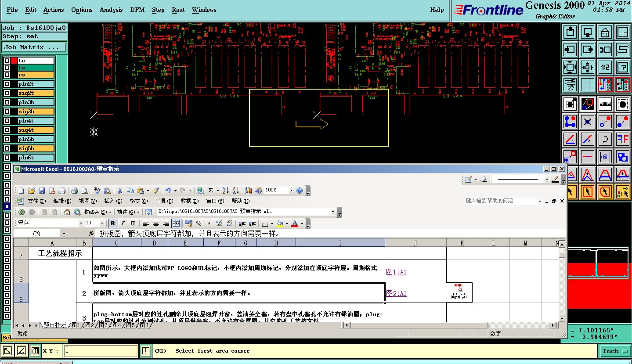
Task: Click the question mark help icon in Genesis
Action: pyautogui.click(x=623, y=67)
